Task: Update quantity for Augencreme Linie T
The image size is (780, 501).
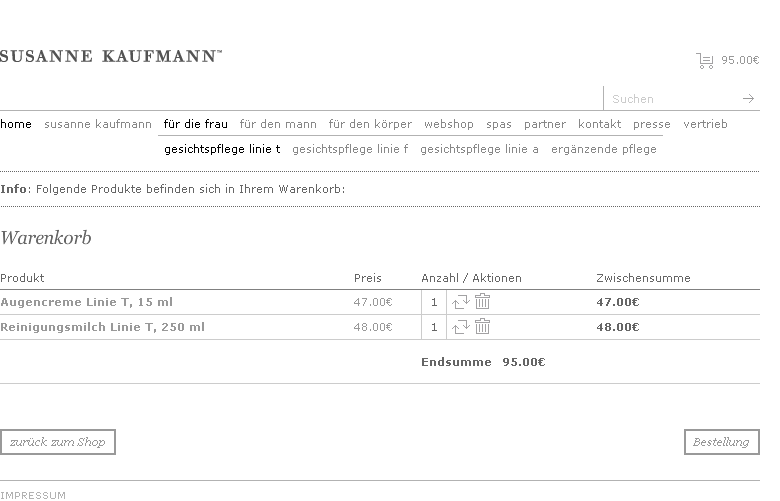Action: [461, 302]
